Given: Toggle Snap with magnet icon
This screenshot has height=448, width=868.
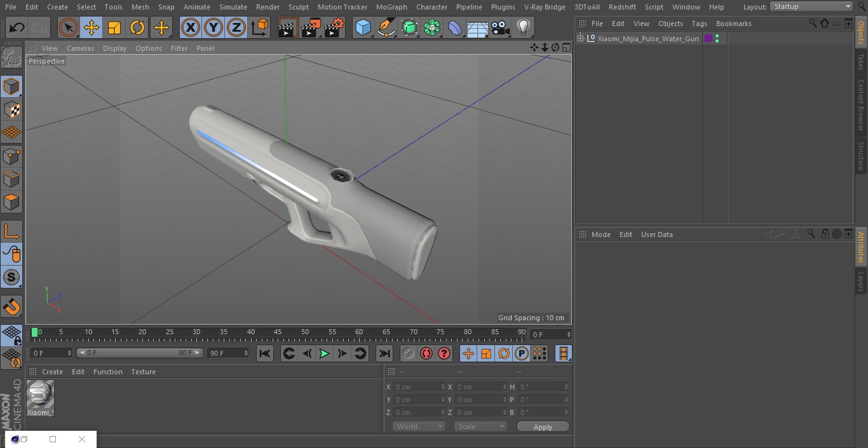Looking at the screenshot, I should [11, 307].
